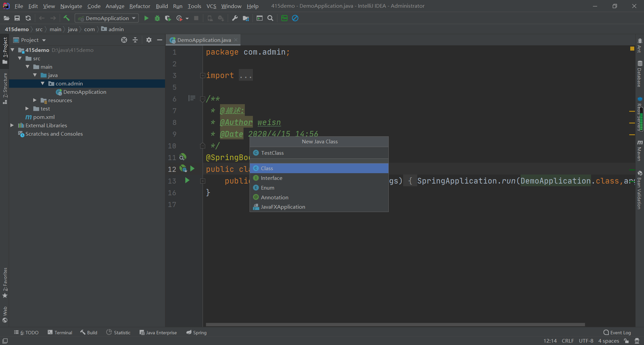Image resolution: width=644 pixels, height=345 pixels.
Task: Unfold the import statements on line 3
Action: point(203,75)
